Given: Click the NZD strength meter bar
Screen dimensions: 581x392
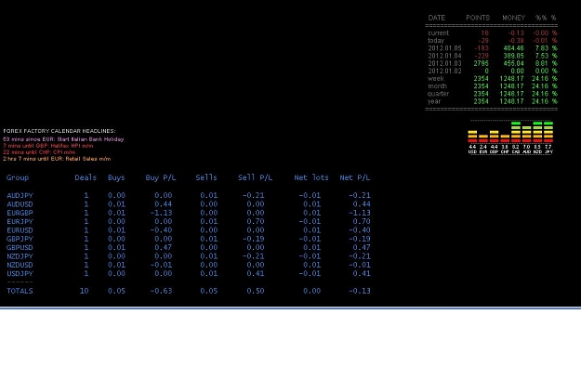Looking at the screenshot, I should (537, 132).
